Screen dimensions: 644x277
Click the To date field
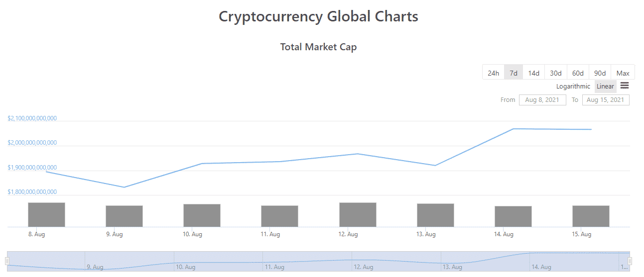(606, 100)
